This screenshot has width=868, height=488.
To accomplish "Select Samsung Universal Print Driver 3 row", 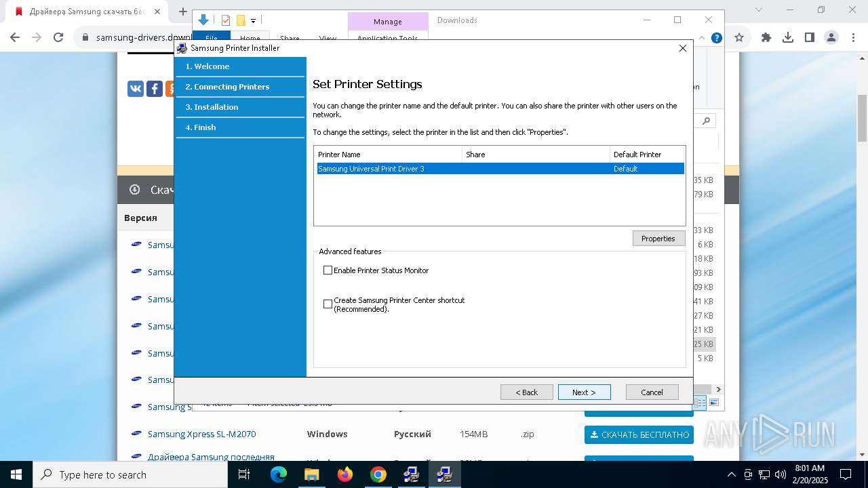I will tap(500, 169).
